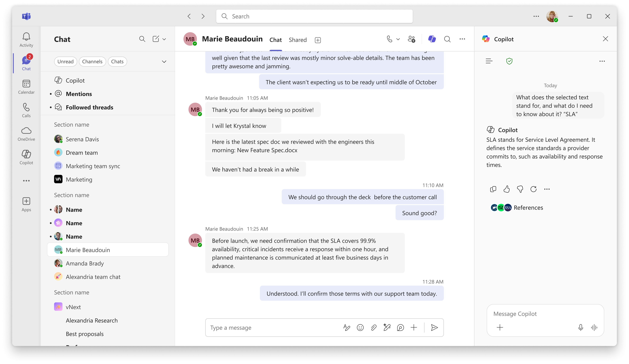Filter chat list by Chats

pos(117,62)
